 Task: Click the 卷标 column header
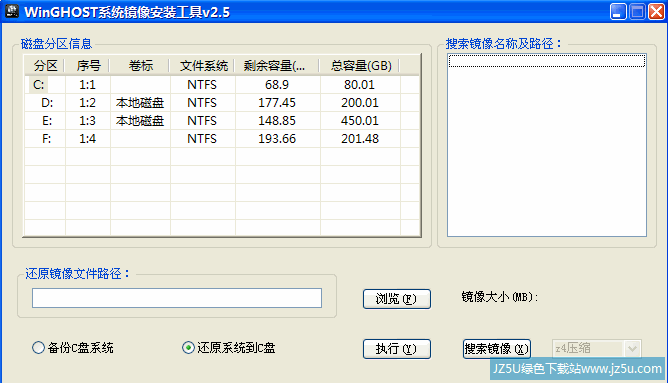tap(140, 66)
